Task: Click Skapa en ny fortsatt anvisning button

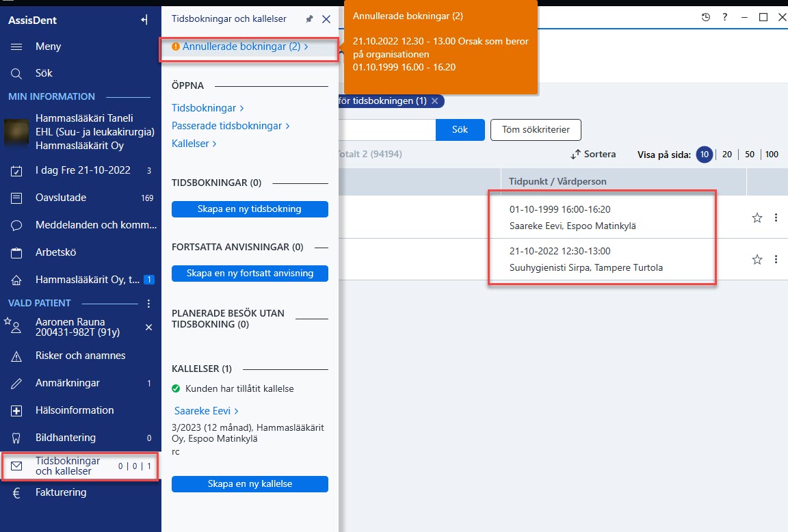Action: click(x=250, y=274)
